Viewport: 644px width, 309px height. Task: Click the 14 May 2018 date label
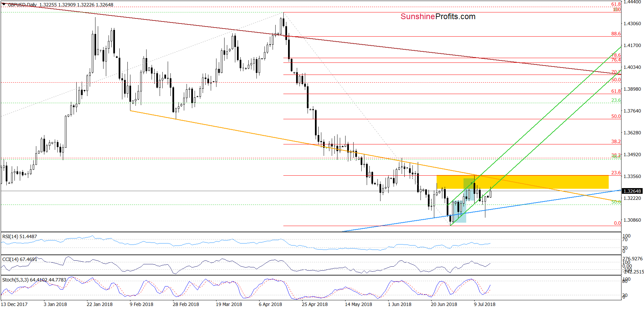[x=358, y=304]
